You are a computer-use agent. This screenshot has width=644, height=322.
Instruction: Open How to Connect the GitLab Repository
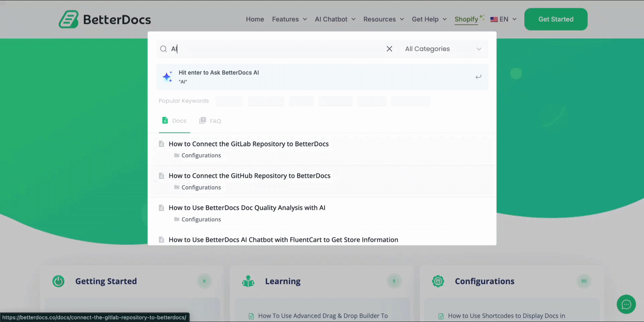point(249,144)
